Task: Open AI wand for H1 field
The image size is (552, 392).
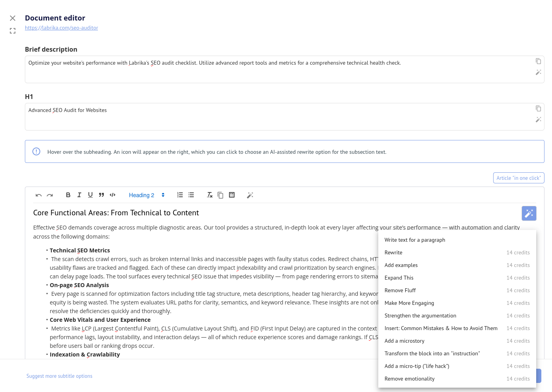Action: click(x=538, y=119)
